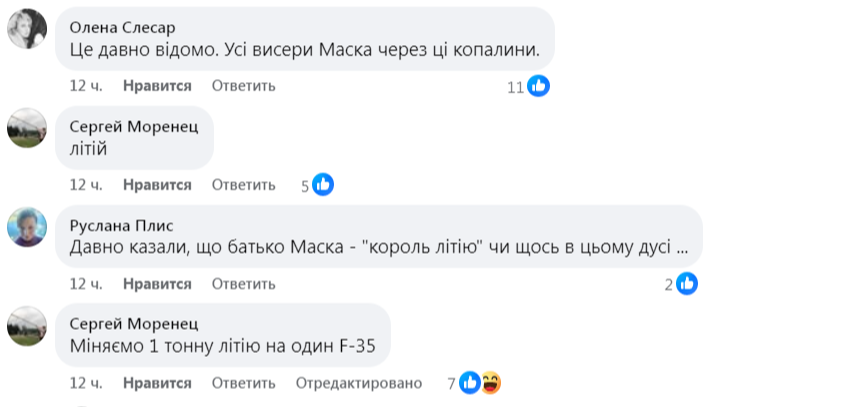The height and width of the screenshot is (407, 867).
Task: Click like reaction icon on the "літій" comment
Action: pos(322,185)
